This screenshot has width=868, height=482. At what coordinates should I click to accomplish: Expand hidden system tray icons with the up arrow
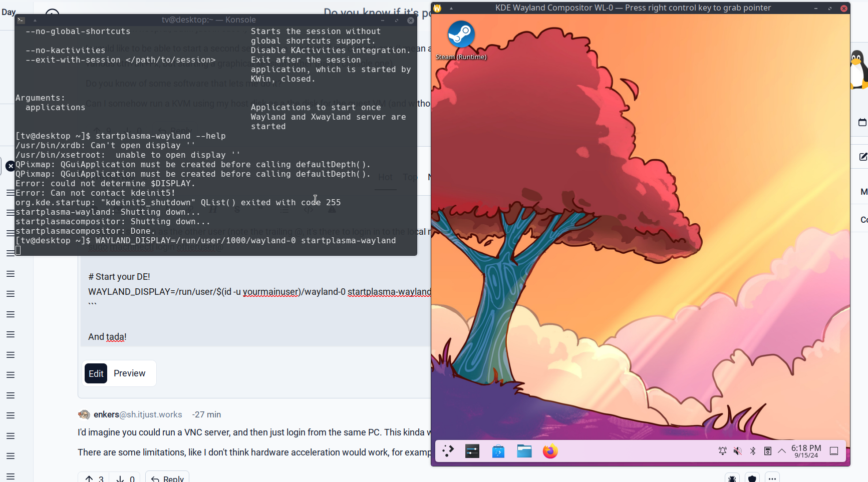coord(782,451)
